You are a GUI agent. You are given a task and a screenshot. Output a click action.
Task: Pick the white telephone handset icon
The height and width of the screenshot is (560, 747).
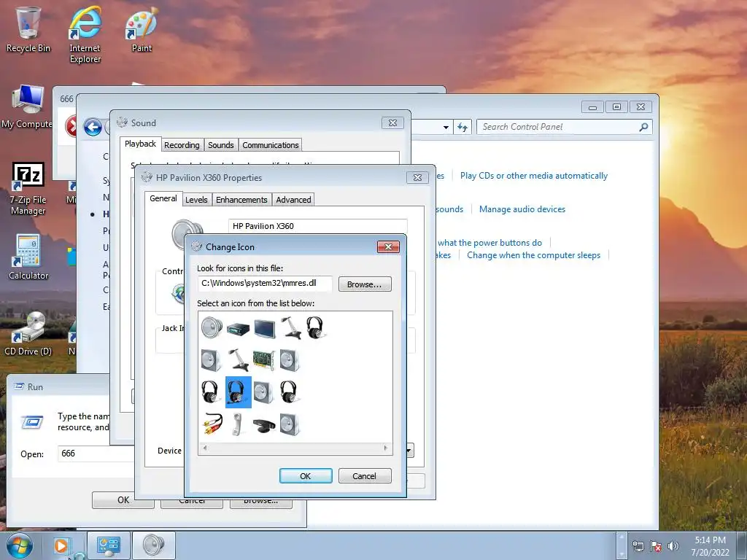coord(238,424)
